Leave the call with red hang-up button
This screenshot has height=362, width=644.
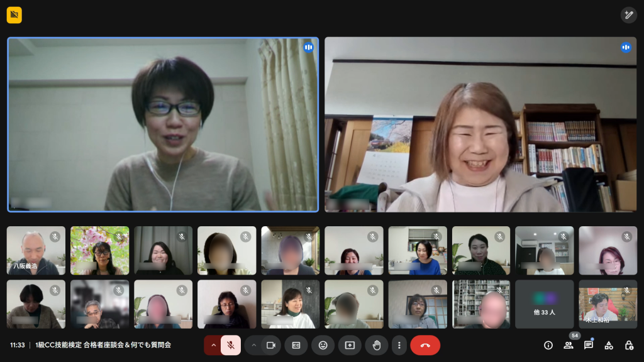tap(425, 345)
